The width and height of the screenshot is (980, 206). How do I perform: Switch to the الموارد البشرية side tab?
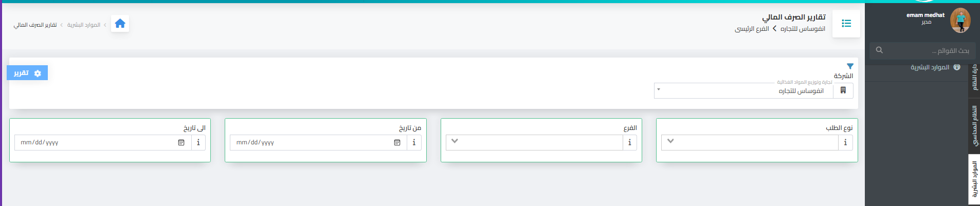[x=974, y=179]
